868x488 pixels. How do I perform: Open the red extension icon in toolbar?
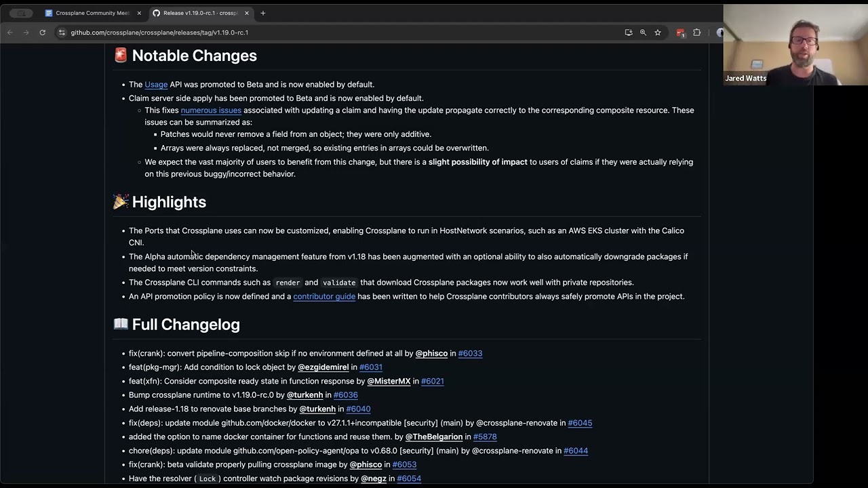[680, 33]
